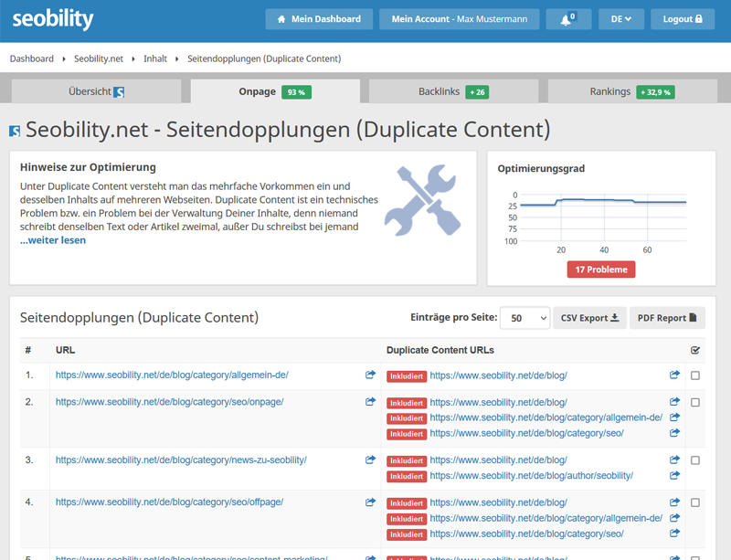Click the seobility logo
The height and width of the screenshot is (560, 731).
53,19
